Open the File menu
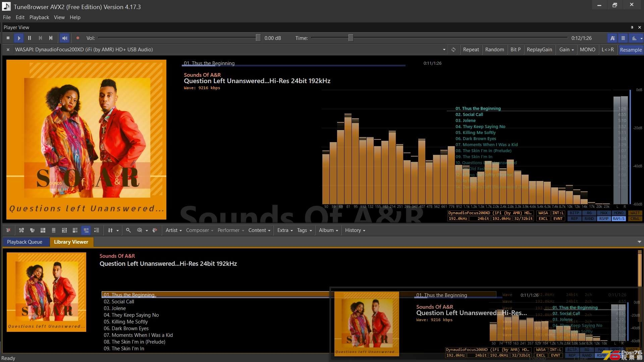The height and width of the screenshot is (362, 644). pyautogui.click(x=7, y=17)
